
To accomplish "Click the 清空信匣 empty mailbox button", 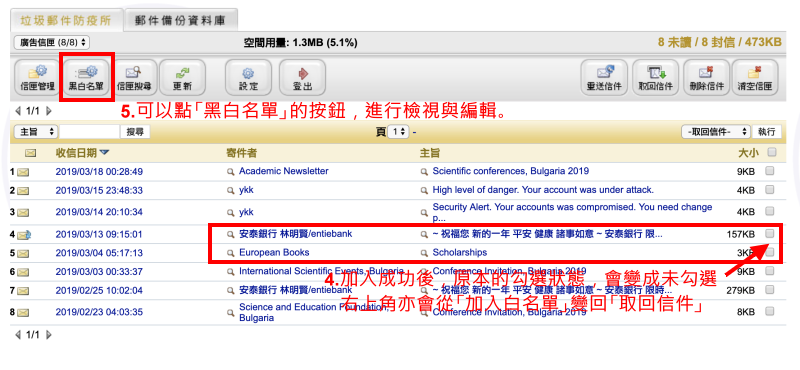I will point(755,77).
